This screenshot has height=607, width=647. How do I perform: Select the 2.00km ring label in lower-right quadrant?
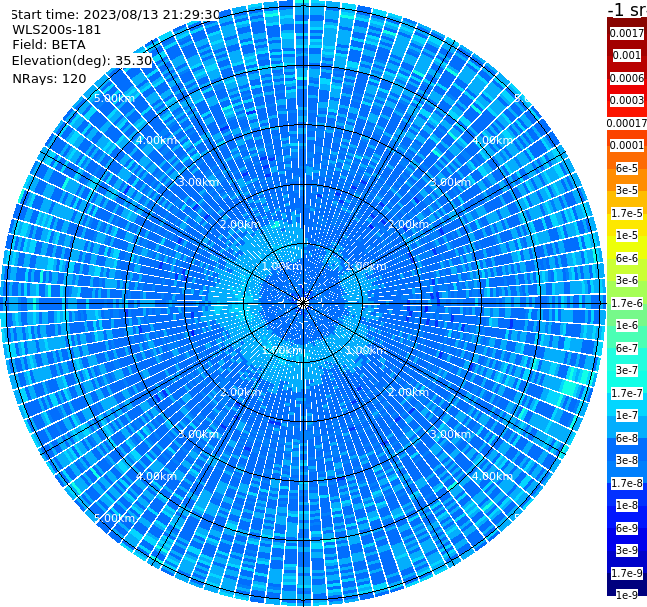(x=409, y=392)
